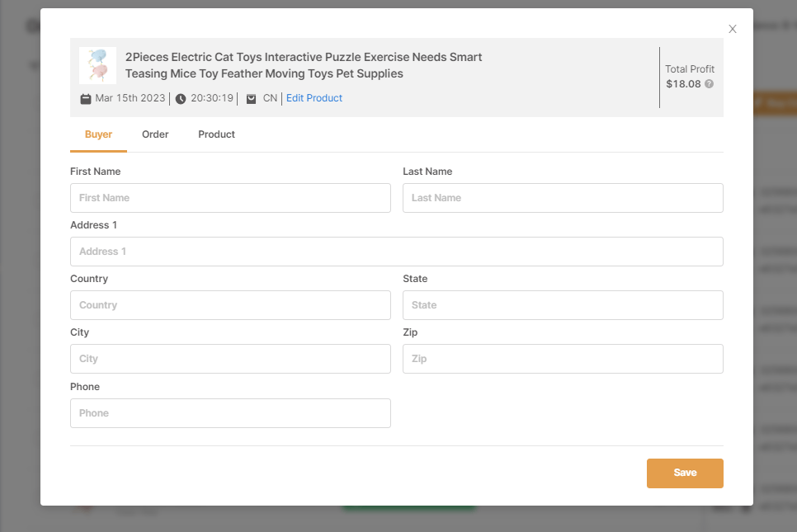Click the Phone input field
Viewport: 797px width, 532px height.
[x=230, y=412]
